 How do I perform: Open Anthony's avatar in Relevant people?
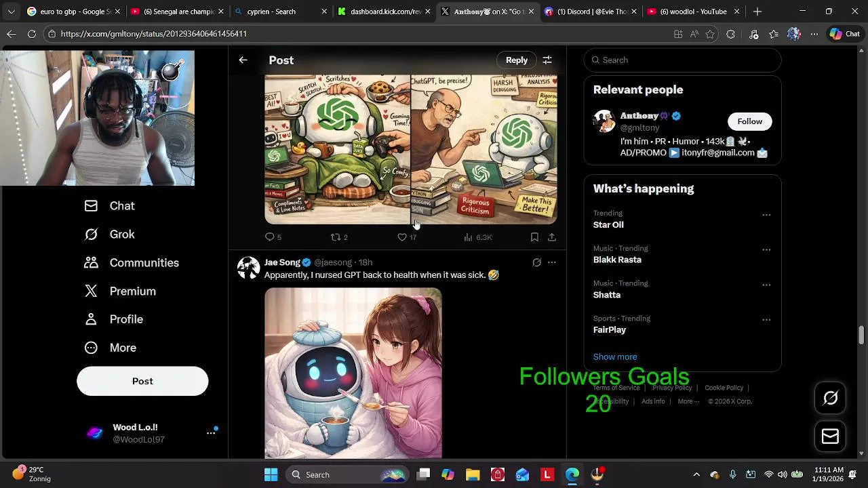(x=604, y=121)
